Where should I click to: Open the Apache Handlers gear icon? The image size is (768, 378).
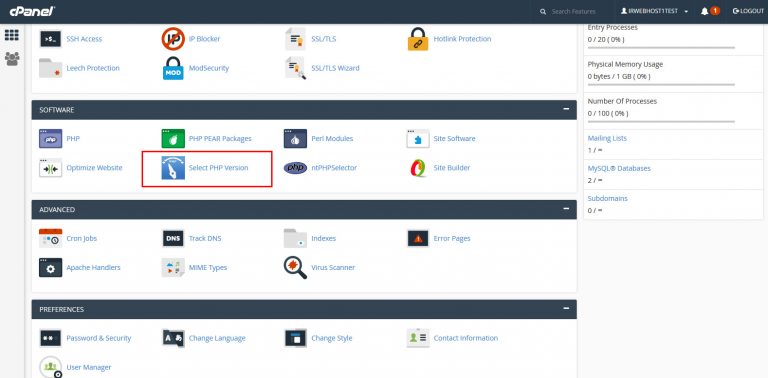click(x=50, y=267)
